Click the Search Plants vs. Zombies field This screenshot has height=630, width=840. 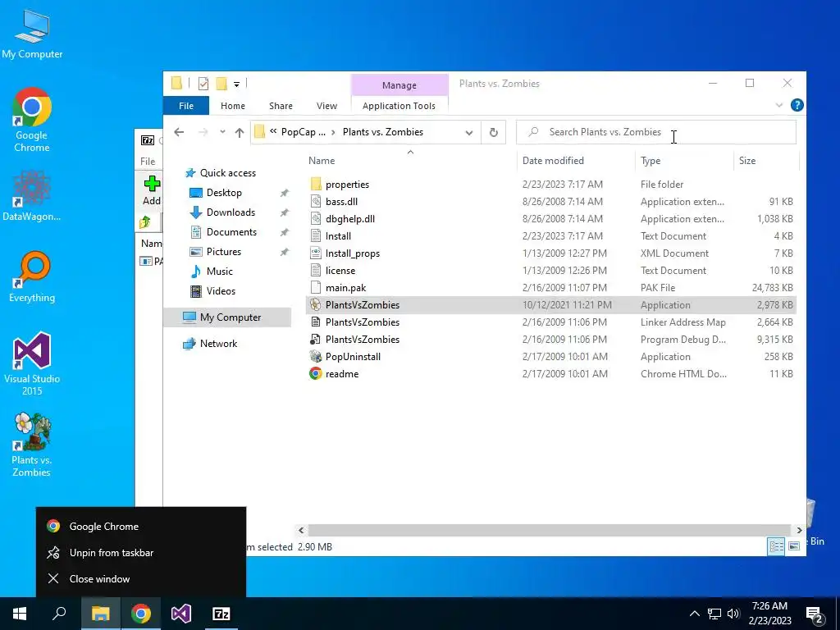click(x=655, y=132)
